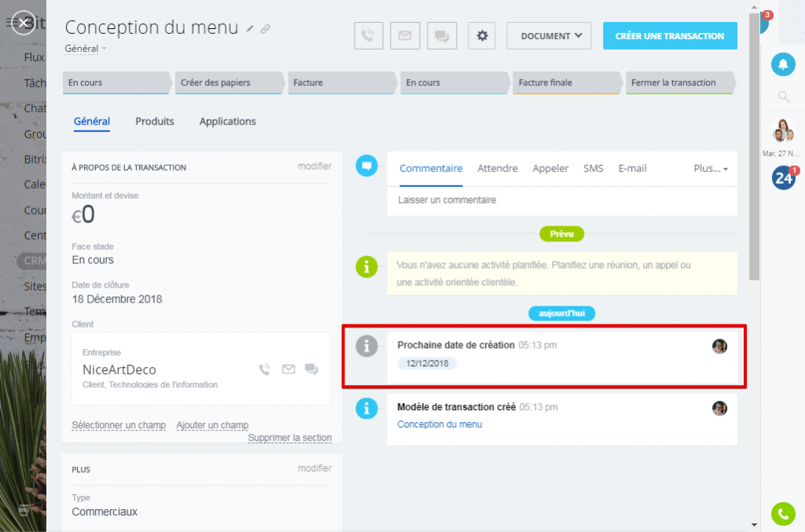The height and width of the screenshot is (532, 805).
Task: Click avatar on 'Modèle de transaction créé' entry
Action: click(x=720, y=409)
